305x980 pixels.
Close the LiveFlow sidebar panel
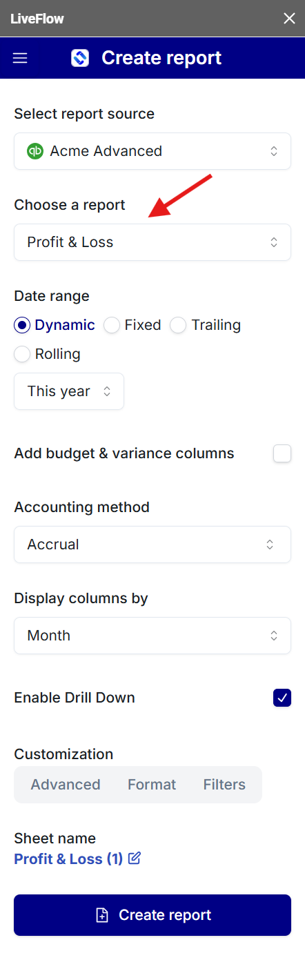289,19
